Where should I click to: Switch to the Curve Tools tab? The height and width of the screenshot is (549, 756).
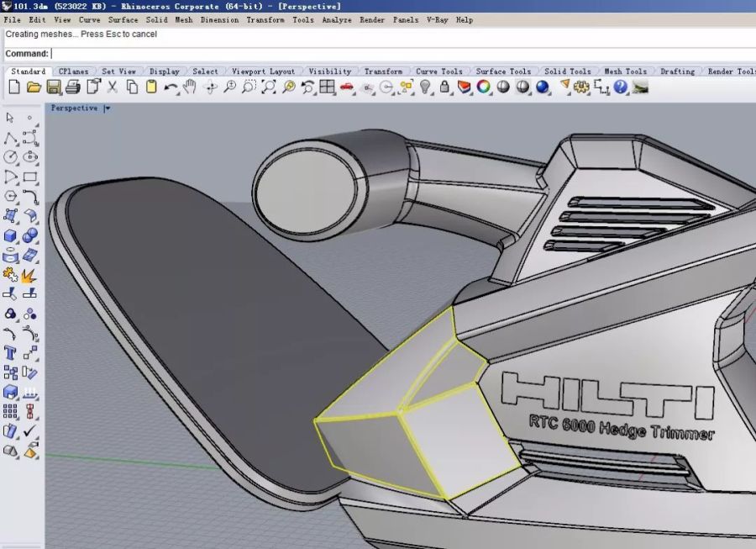coord(438,71)
